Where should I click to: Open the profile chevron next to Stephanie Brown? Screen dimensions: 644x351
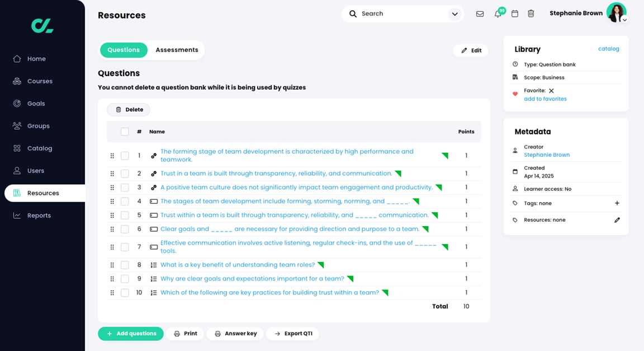(x=624, y=19)
